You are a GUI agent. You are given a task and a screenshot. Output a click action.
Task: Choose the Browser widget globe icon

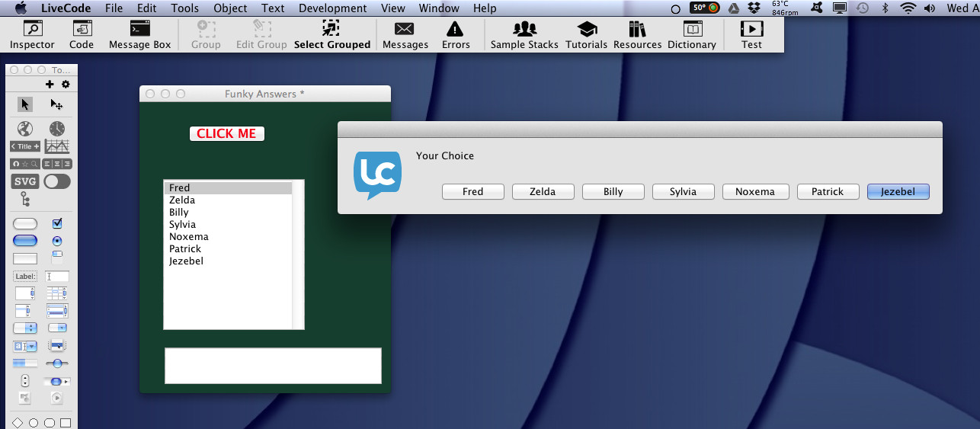point(25,128)
